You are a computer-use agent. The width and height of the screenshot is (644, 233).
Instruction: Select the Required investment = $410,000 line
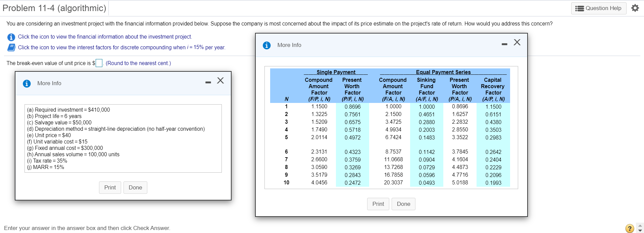point(68,110)
